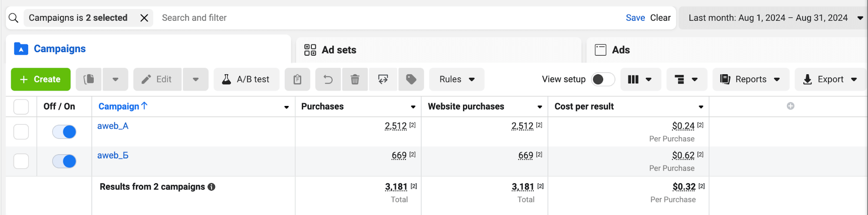Click the tag label icon
Viewport: 868px width, 215px height.
click(x=411, y=79)
